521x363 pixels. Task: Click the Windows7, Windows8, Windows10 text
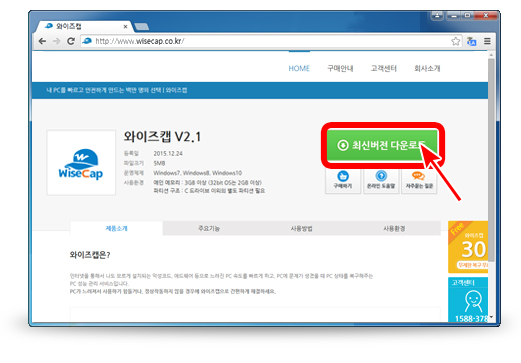pyautogui.click(x=198, y=173)
